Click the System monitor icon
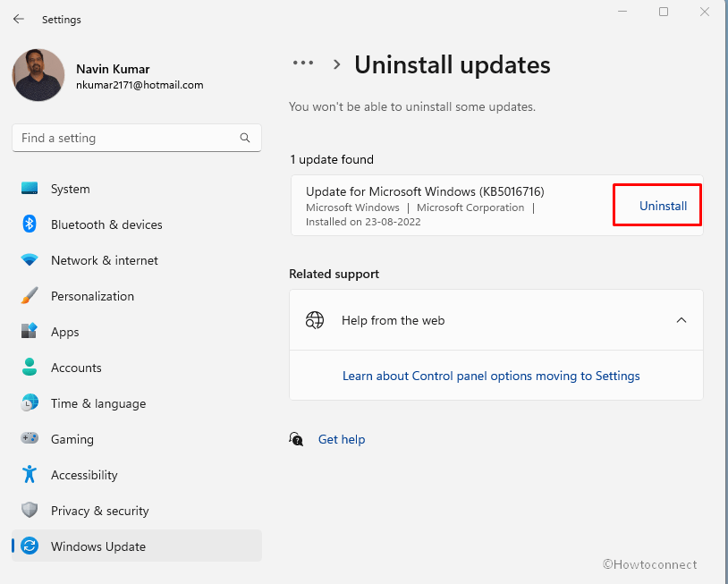The image size is (728, 584). (30, 189)
